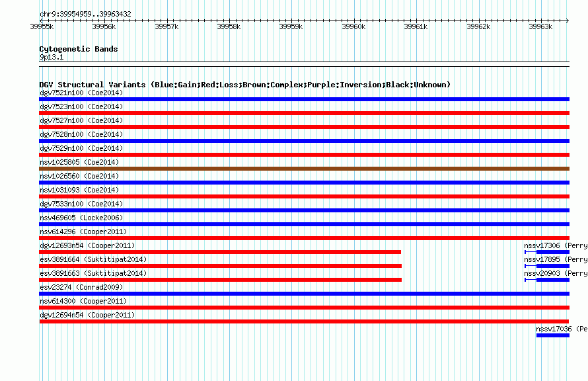Click the brown nsv1025805 complex variant bar

pos(304,169)
